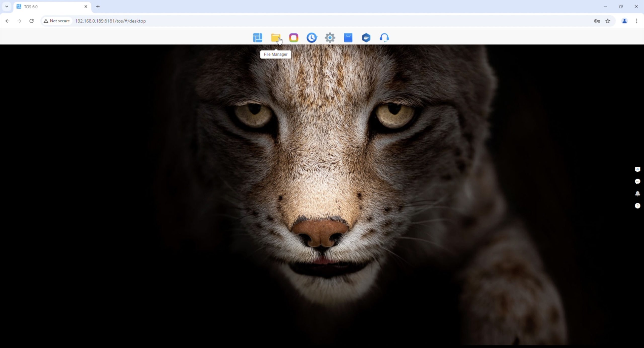The image size is (644, 348).
Task: Open help question mark icon
Action: (x=637, y=206)
